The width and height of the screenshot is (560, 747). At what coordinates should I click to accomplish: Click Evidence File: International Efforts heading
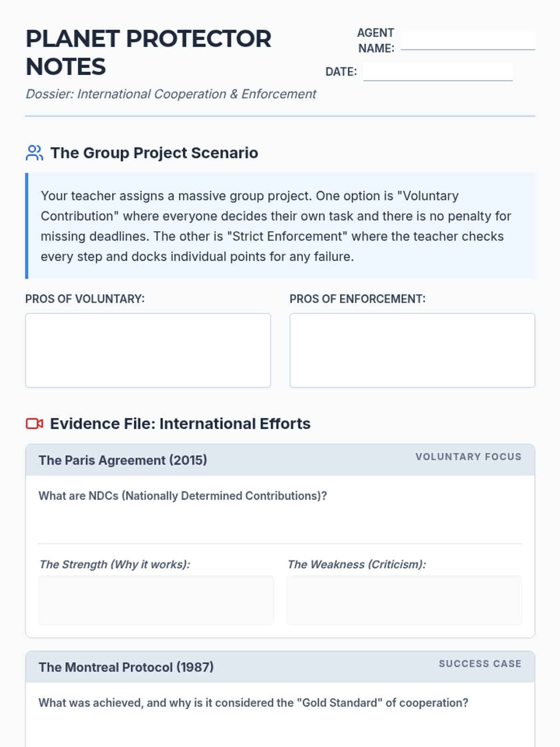pos(180,423)
